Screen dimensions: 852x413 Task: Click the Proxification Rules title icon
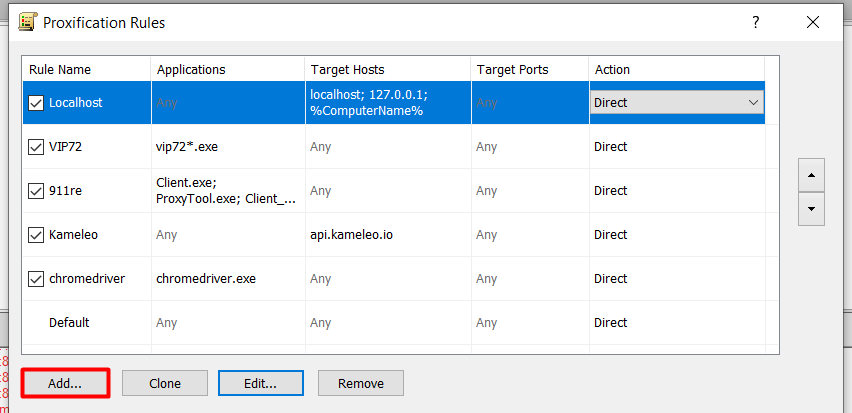(29, 22)
